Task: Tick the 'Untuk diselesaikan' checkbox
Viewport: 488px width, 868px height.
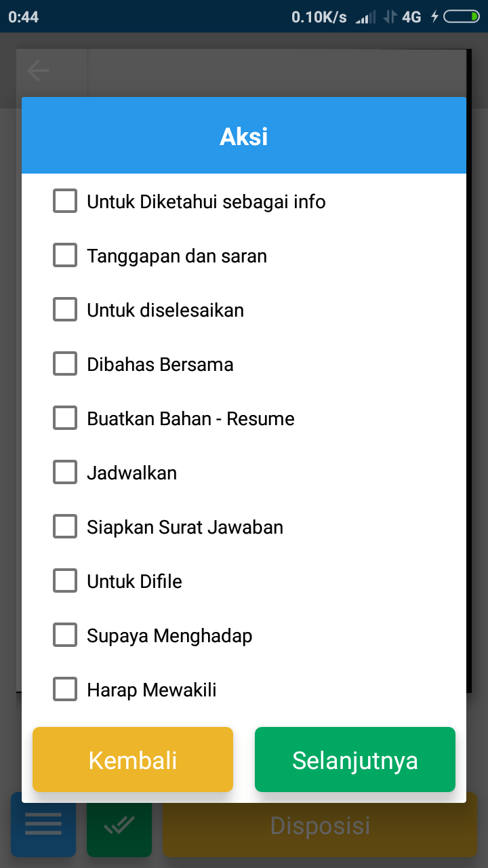Action: coord(65,310)
